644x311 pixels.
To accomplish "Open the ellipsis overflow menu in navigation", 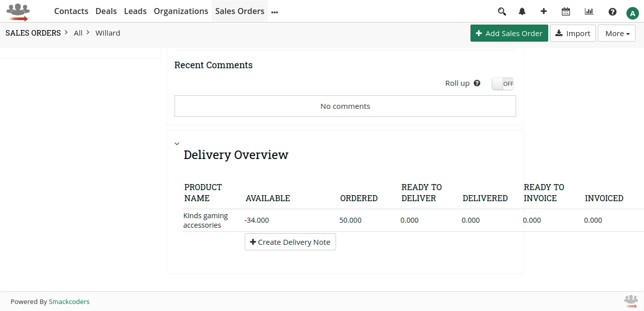I will 274,11.
